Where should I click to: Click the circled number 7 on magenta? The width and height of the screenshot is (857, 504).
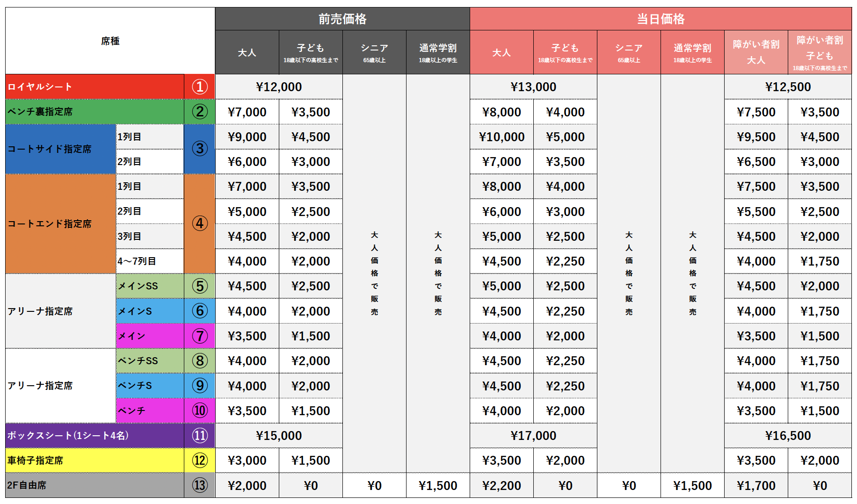pos(200,336)
